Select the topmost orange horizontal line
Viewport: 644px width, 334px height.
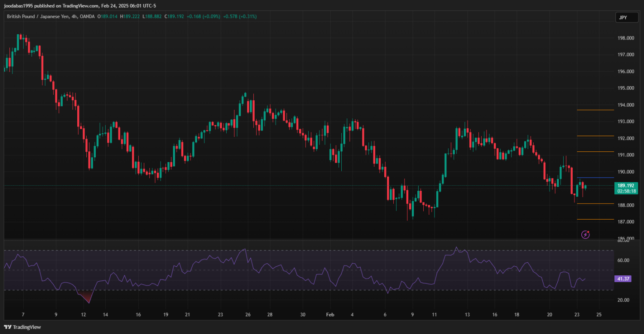(x=595, y=110)
